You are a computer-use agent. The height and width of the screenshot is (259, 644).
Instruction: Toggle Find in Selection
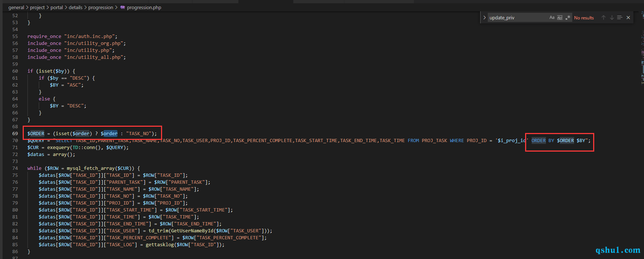619,18
